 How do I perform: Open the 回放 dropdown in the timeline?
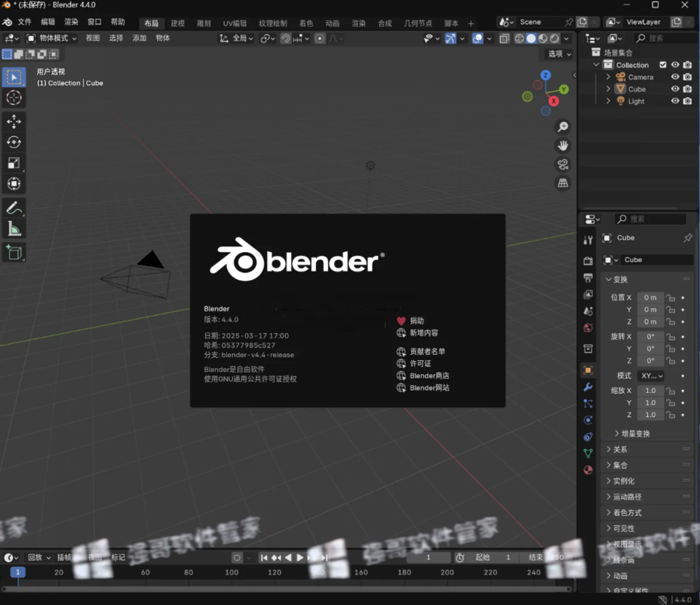point(39,557)
